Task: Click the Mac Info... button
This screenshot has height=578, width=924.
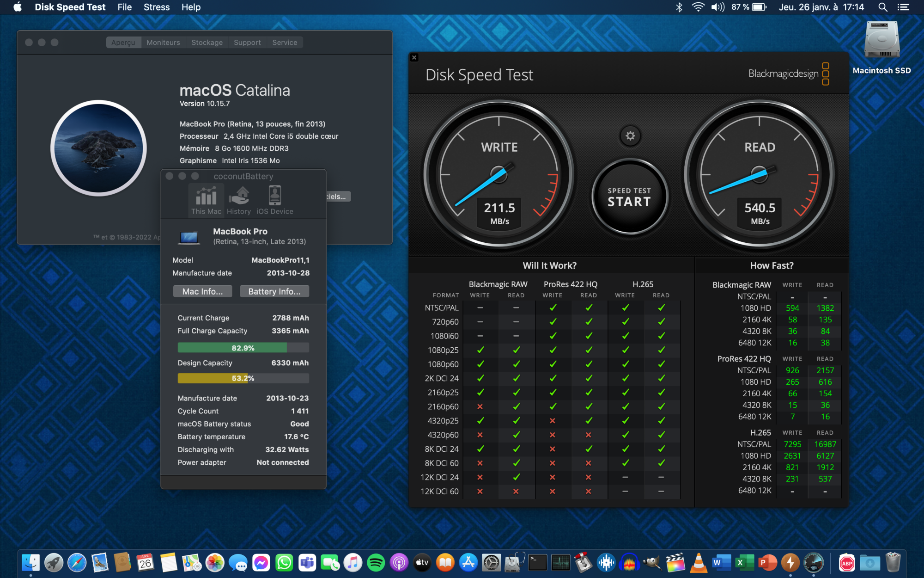Action: click(202, 291)
